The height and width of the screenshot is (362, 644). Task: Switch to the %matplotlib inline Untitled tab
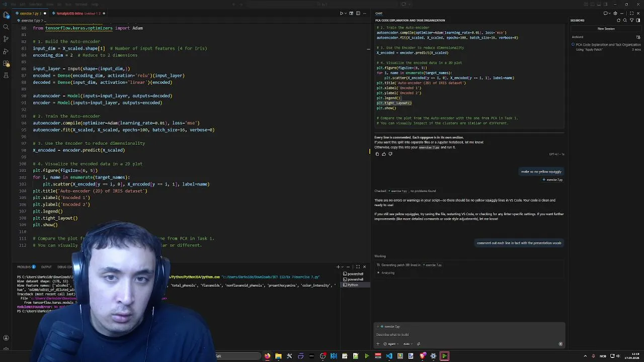(79, 13)
